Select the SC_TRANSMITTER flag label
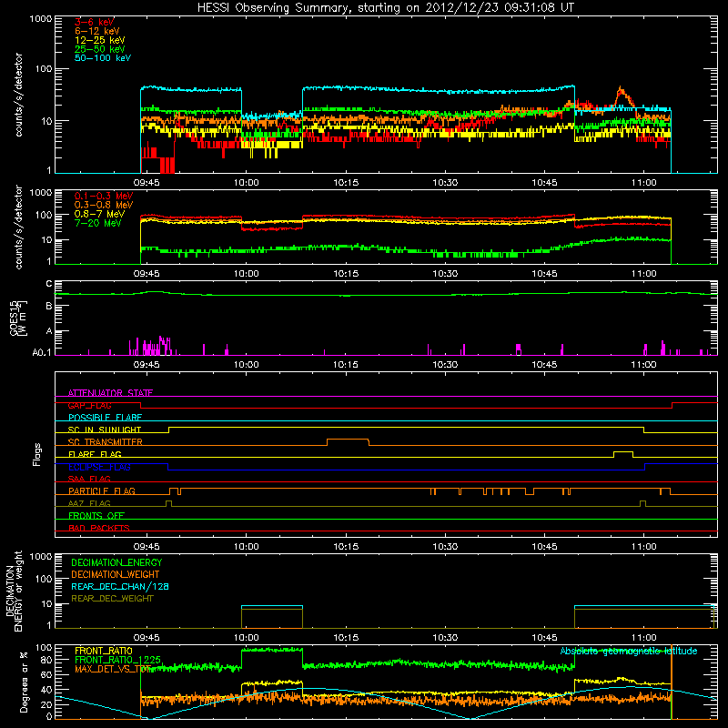The width and height of the screenshot is (728, 728). tap(105, 442)
